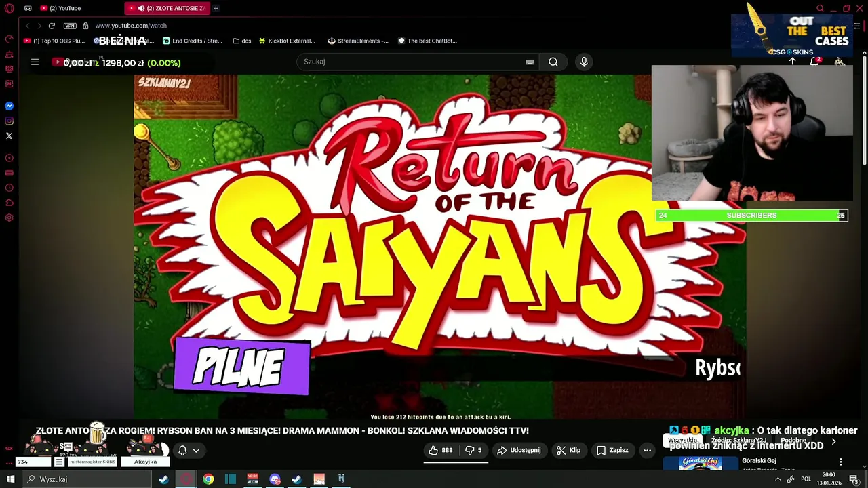Open the YouTube account avatar menu
868x488 pixels.
(x=840, y=62)
